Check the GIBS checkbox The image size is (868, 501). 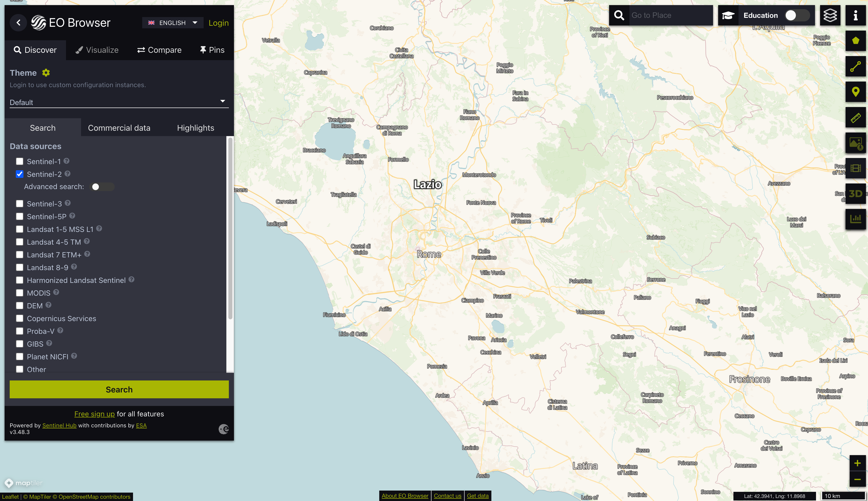pyautogui.click(x=20, y=344)
